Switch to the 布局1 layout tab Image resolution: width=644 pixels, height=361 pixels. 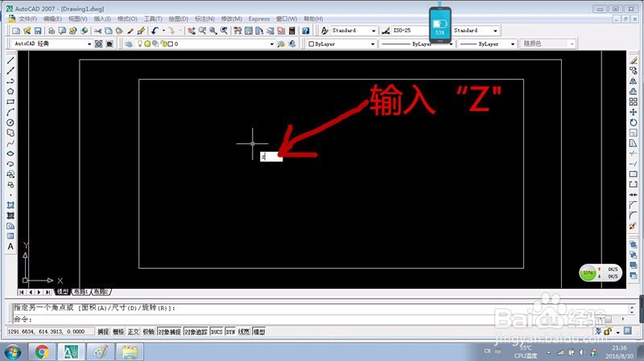[80, 292]
